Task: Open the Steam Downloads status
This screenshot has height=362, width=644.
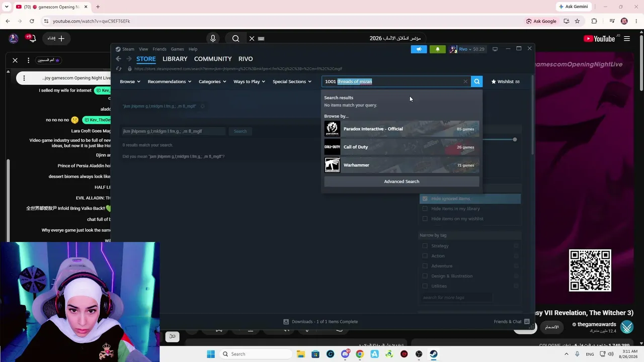Action: coord(320,322)
